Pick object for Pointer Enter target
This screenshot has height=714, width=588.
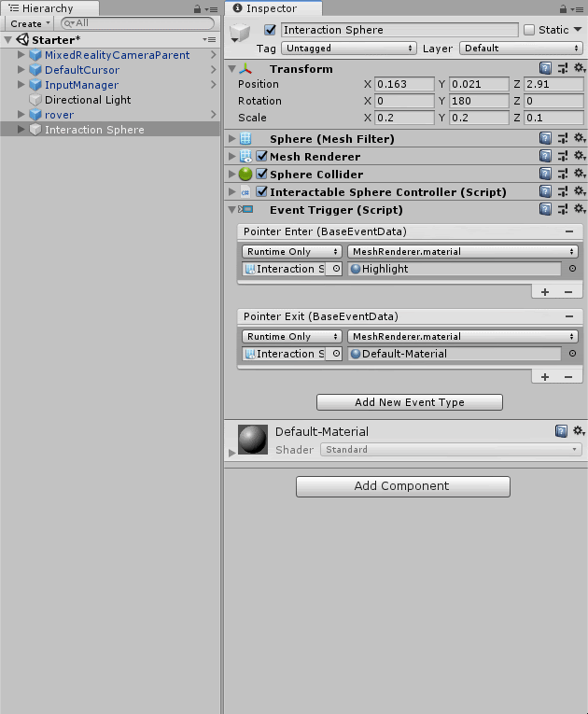click(x=336, y=269)
